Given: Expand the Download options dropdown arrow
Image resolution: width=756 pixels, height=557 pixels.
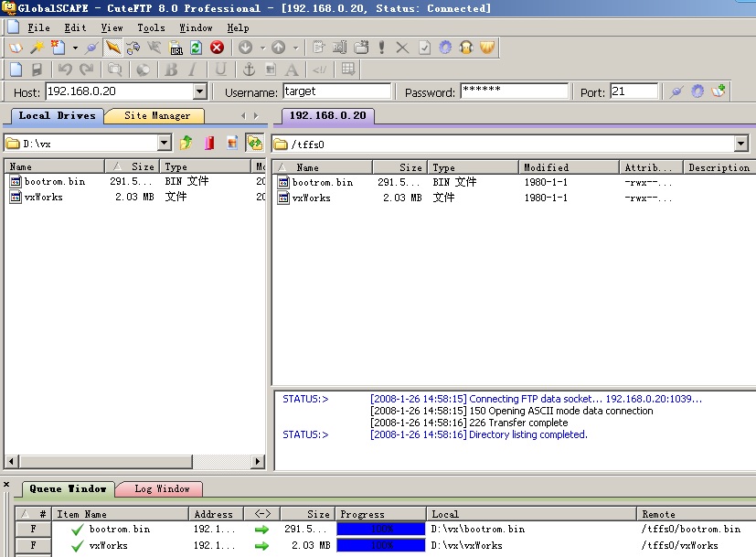Looking at the screenshot, I should [262, 48].
